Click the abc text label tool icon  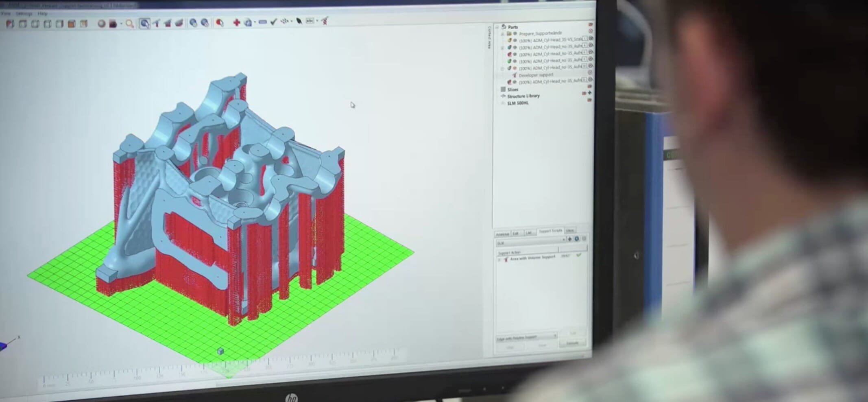click(x=310, y=21)
